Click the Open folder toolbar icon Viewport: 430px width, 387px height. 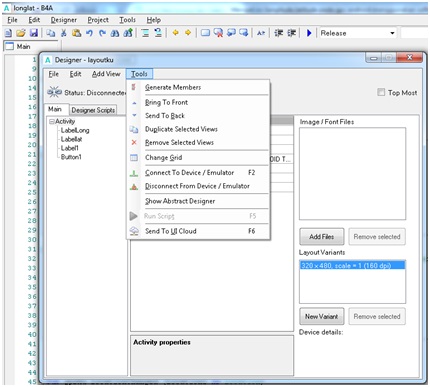pos(21,33)
